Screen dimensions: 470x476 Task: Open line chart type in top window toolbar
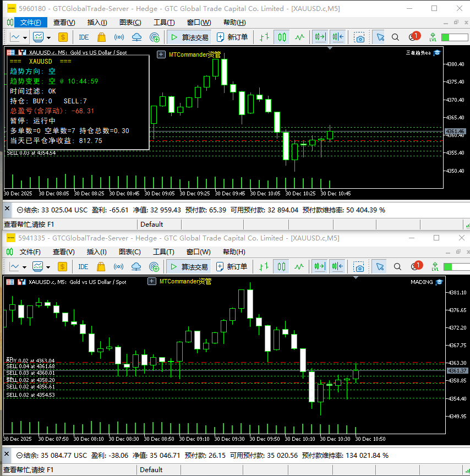[x=15, y=37]
